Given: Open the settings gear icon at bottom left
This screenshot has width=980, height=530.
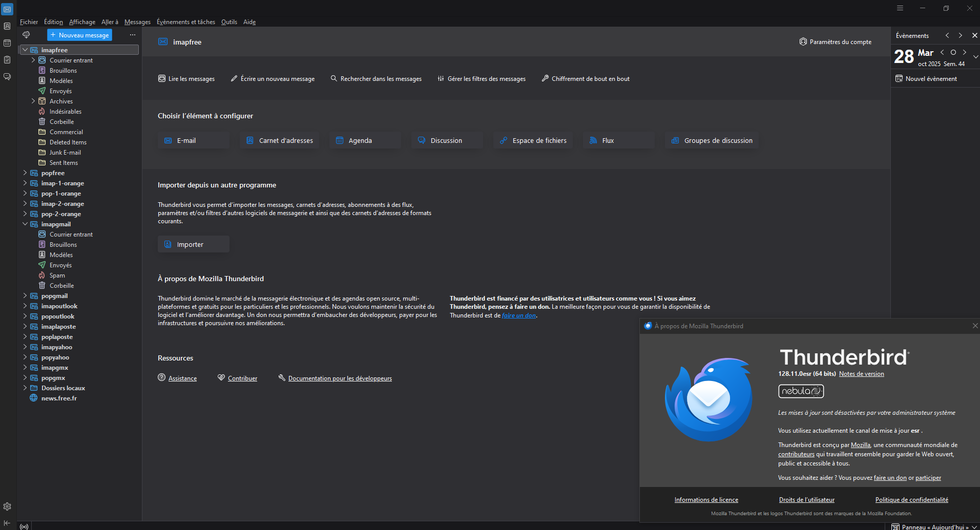Looking at the screenshot, I should tap(7, 506).
